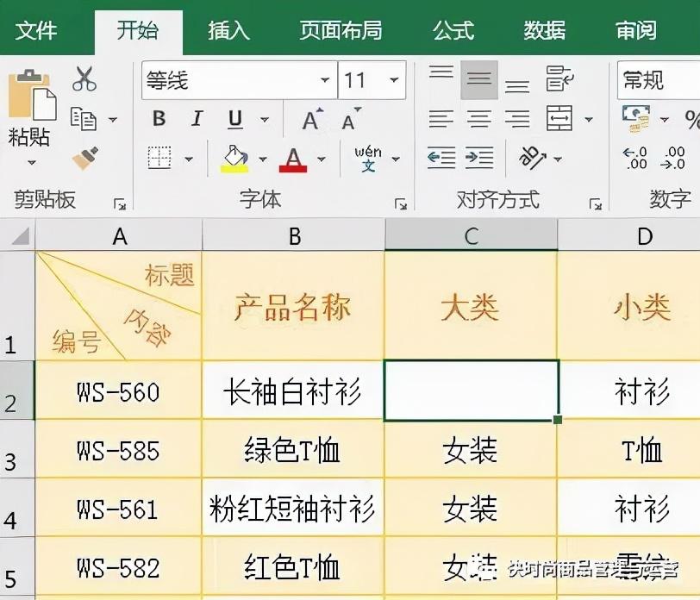The image size is (700, 600).
Task: Open clipboard pane dialog launcher
Action: point(120,205)
